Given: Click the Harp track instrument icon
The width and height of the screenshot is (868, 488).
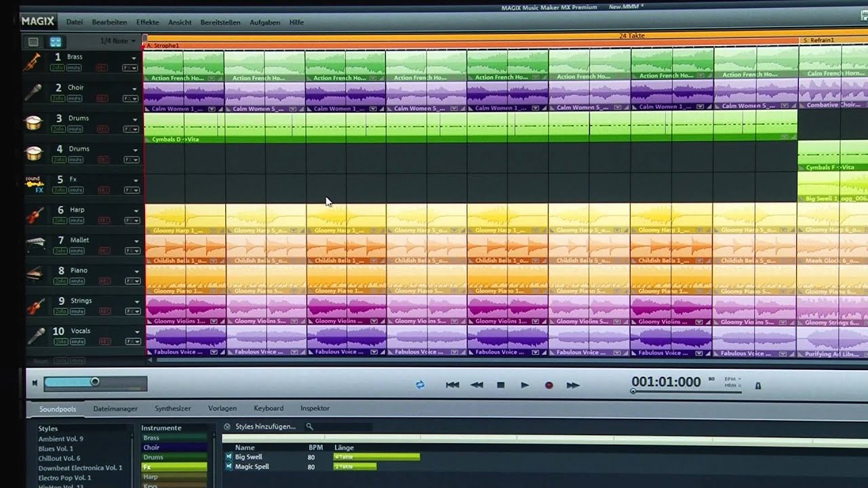Looking at the screenshot, I should click(34, 215).
